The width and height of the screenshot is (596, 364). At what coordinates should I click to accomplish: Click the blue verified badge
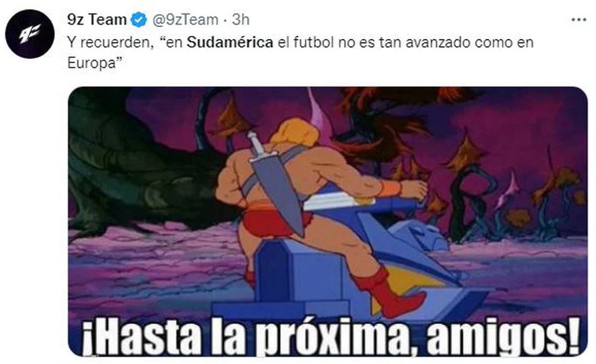point(139,20)
